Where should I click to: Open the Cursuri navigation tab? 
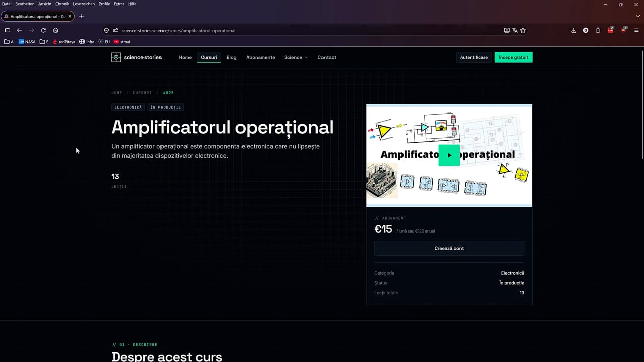209,57
